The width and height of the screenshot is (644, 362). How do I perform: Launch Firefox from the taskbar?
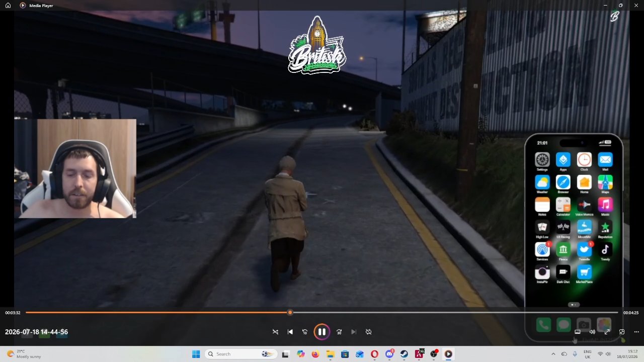point(315,354)
